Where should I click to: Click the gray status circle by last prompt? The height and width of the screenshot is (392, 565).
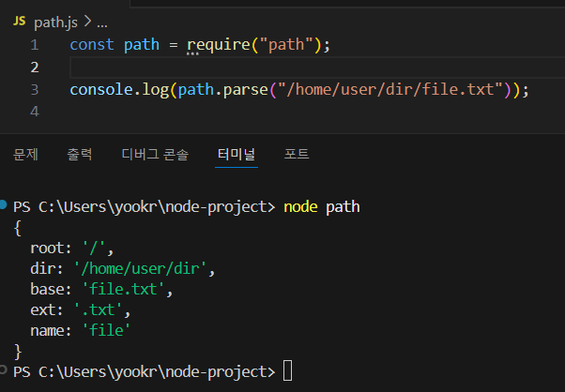coord(3,369)
